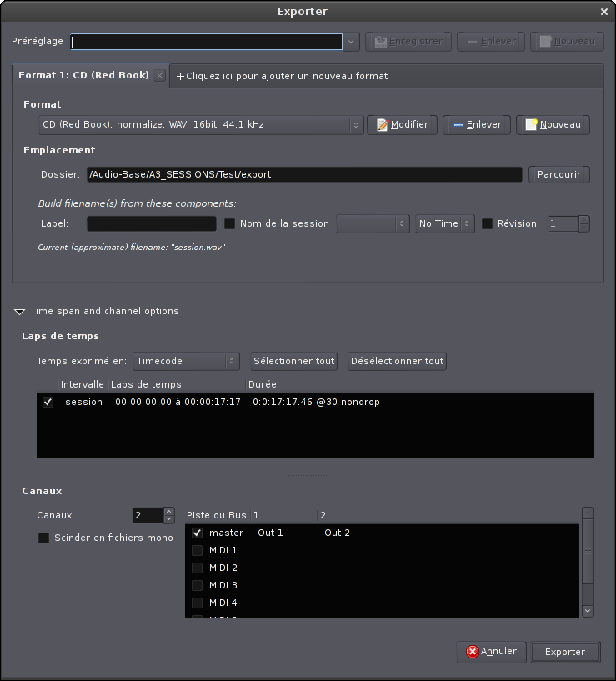Viewport: 616px width, 681px height.
Task: Increase the Révision number
Action: pyautogui.click(x=583, y=220)
